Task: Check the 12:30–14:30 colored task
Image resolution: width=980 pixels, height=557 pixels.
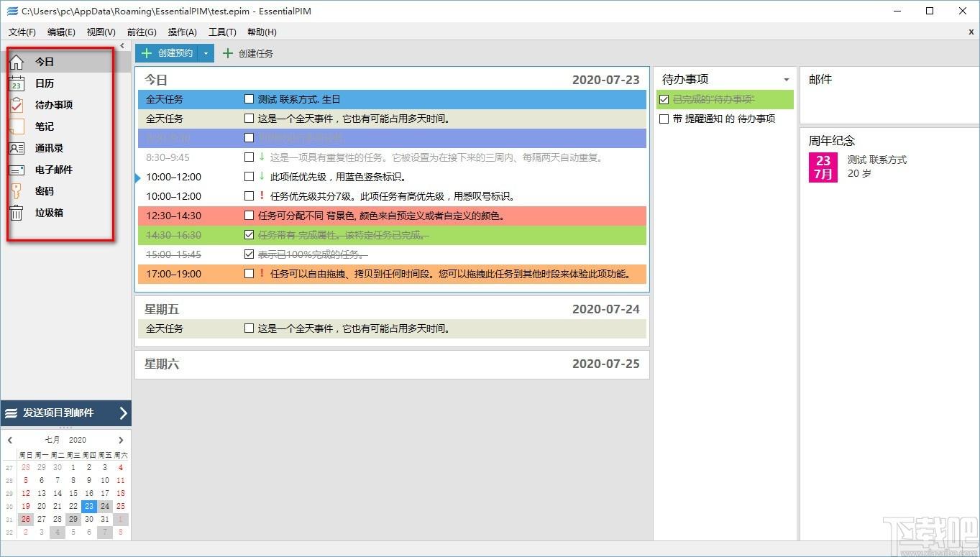Action: (249, 216)
